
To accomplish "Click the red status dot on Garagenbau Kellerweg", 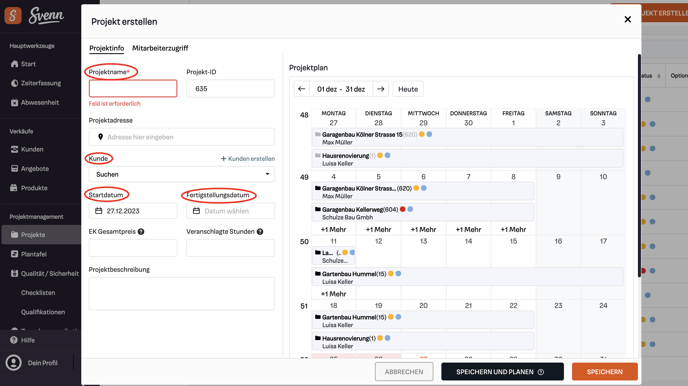I will (402, 209).
